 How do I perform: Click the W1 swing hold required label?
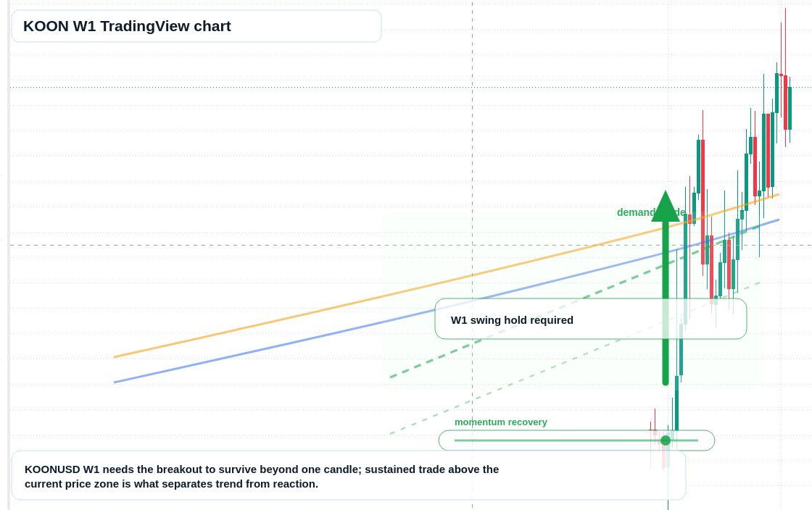[x=512, y=320]
